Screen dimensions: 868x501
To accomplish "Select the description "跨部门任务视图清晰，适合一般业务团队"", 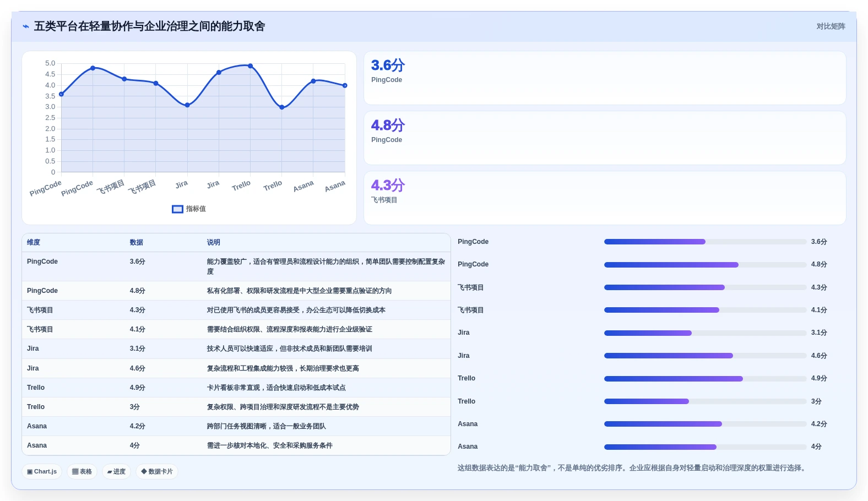I will [267, 426].
